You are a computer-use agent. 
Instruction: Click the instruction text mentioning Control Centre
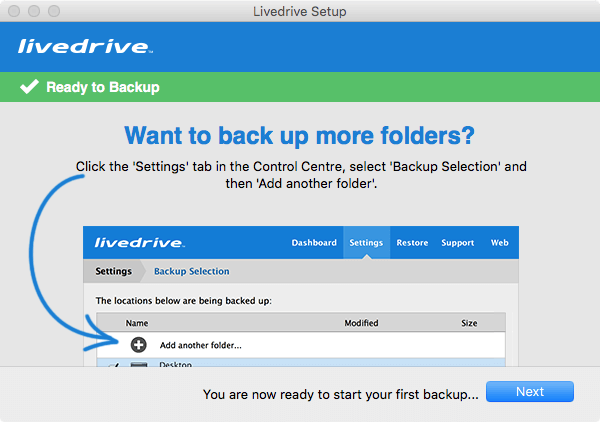pos(301,175)
